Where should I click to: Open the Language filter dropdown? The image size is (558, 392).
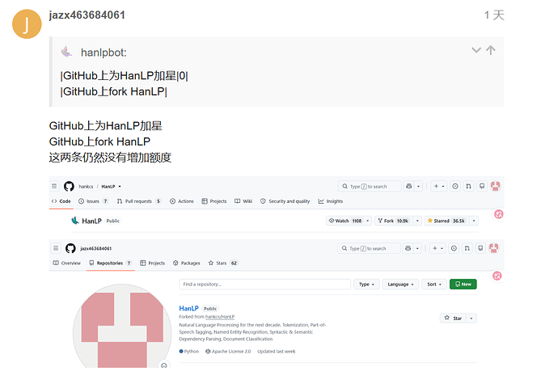[400, 285]
